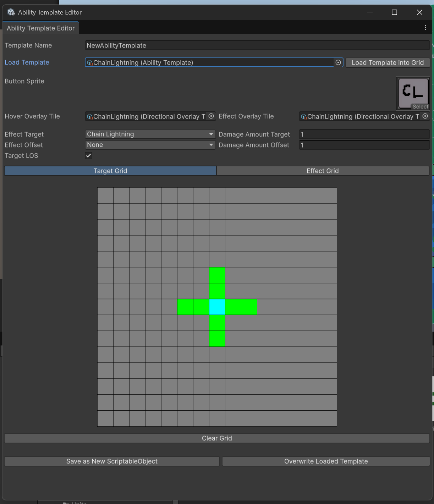Open the object picker for Load Template
This screenshot has height=504, width=434.
pos(338,62)
